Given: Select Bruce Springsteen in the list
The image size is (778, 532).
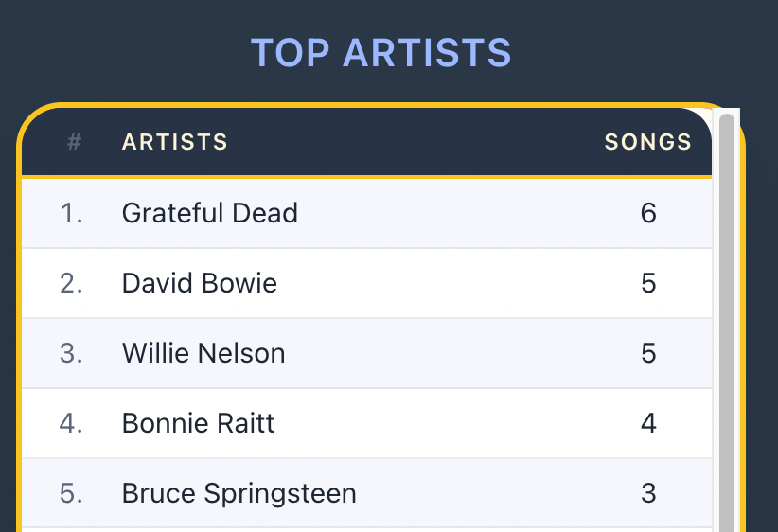Looking at the screenshot, I should [239, 493].
